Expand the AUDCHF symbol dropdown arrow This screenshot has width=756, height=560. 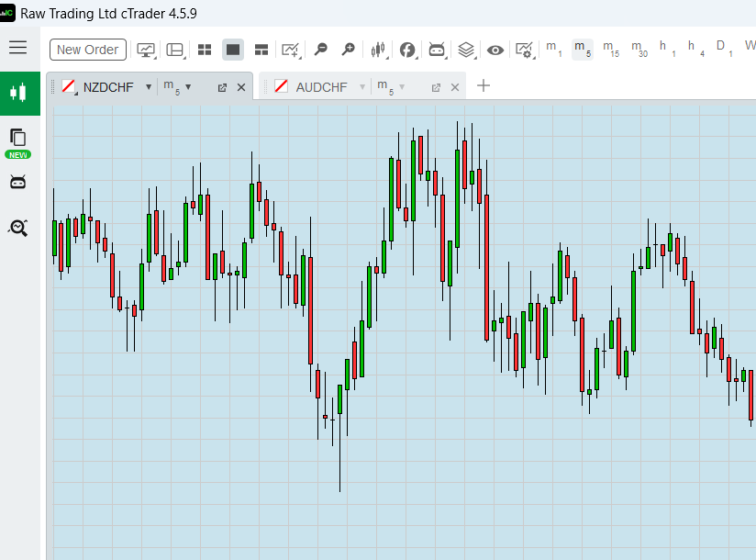pos(362,87)
